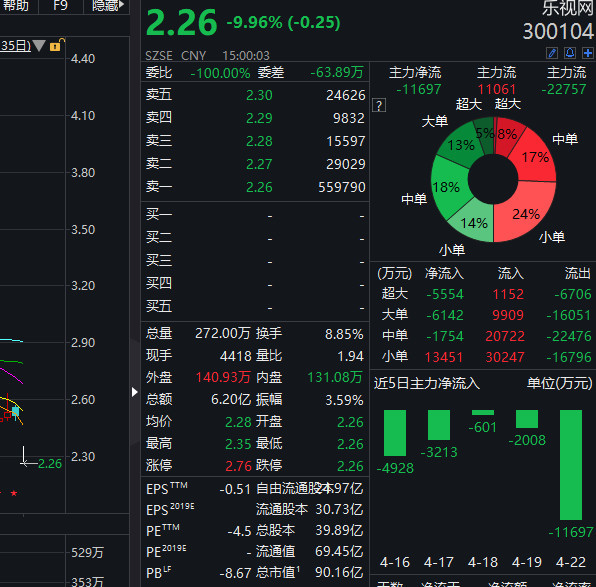Click the 35日 period link
The image size is (596, 587).
click(x=15, y=46)
